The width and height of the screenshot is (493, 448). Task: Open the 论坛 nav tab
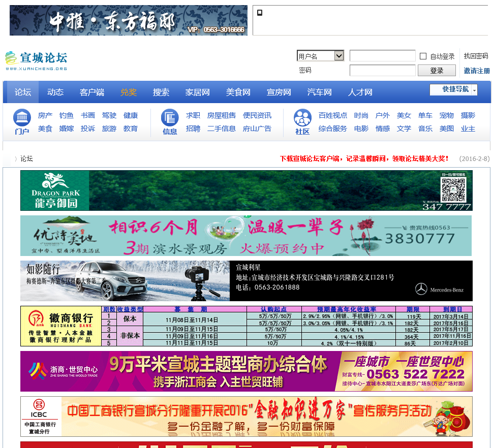click(23, 92)
